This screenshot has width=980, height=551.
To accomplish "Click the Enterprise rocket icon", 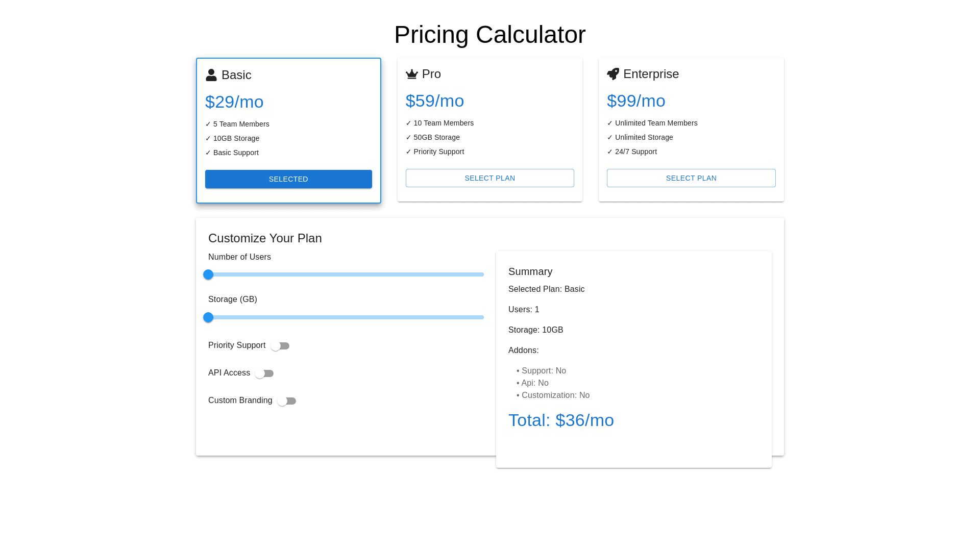I will pos(613,74).
